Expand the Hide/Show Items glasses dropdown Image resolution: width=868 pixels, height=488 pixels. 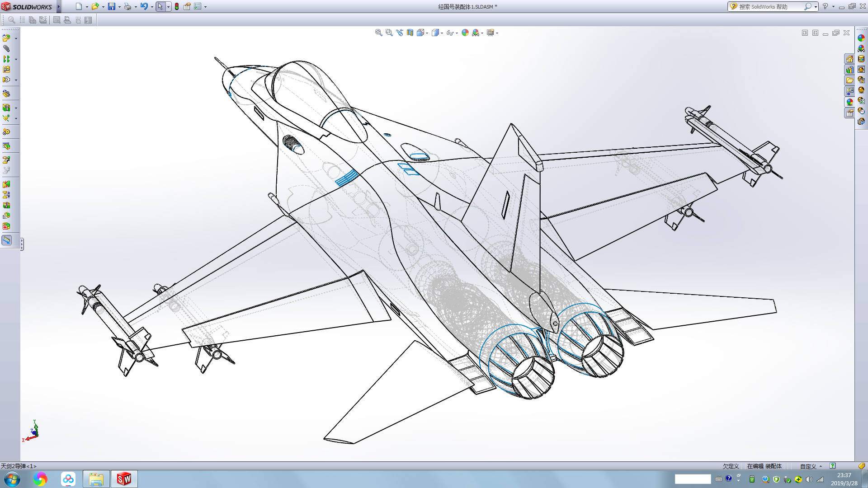pos(457,33)
